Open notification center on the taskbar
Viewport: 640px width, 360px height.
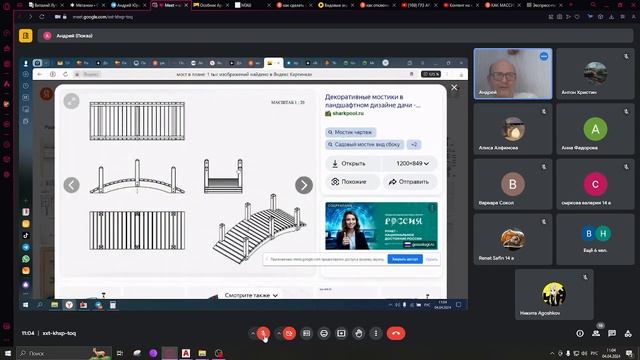pyautogui.click(x=629, y=353)
